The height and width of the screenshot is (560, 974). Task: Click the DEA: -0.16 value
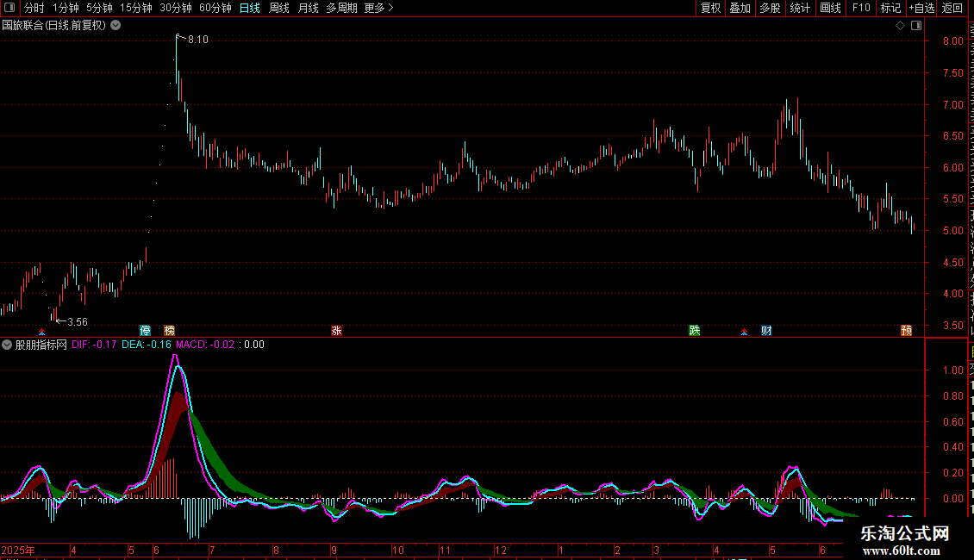point(146,345)
